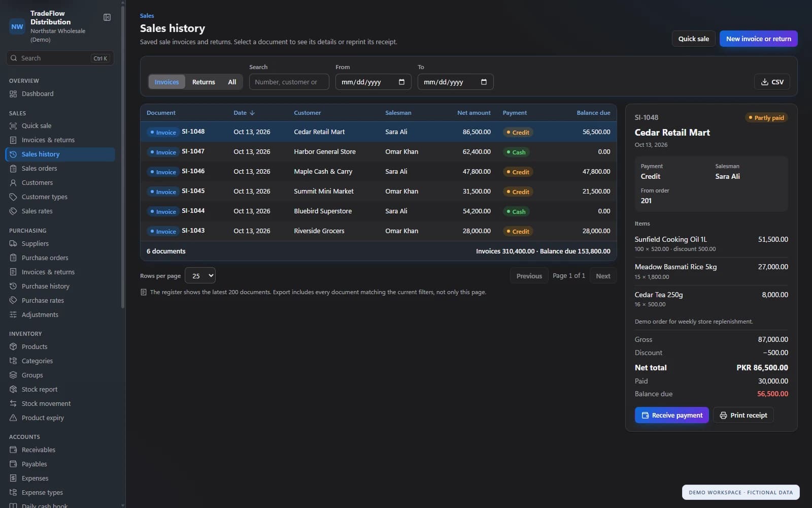Viewport: 812px width, 508px height.
Task: Select invoice row SI-1047 Harbor General Store
Action: coord(378,152)
